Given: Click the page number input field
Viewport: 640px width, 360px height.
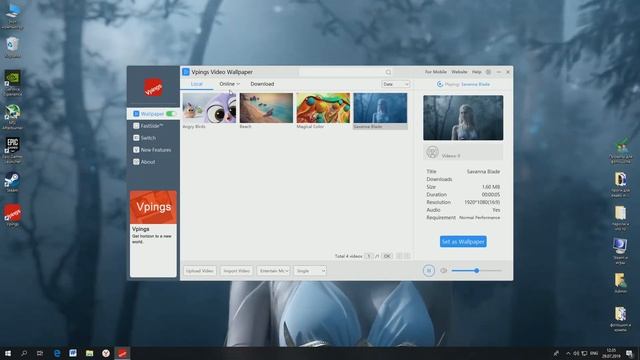Looking at the screenshot, I should 369,256.
